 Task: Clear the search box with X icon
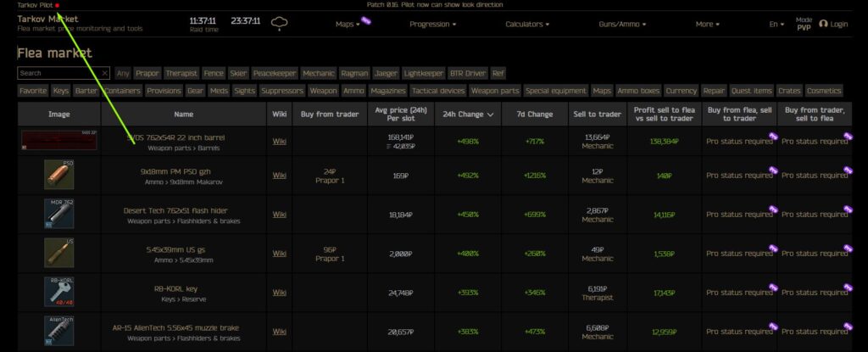point(104,74)
